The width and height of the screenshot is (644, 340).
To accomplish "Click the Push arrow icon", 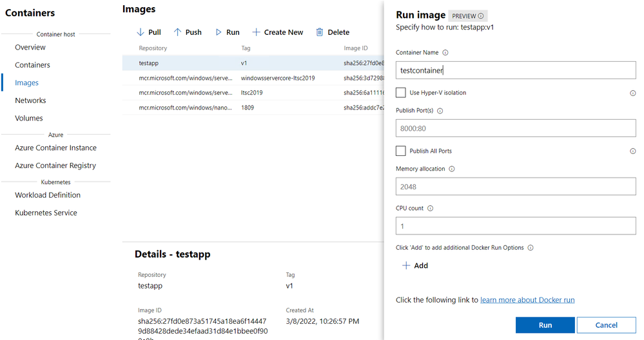I will pos(178,32).
